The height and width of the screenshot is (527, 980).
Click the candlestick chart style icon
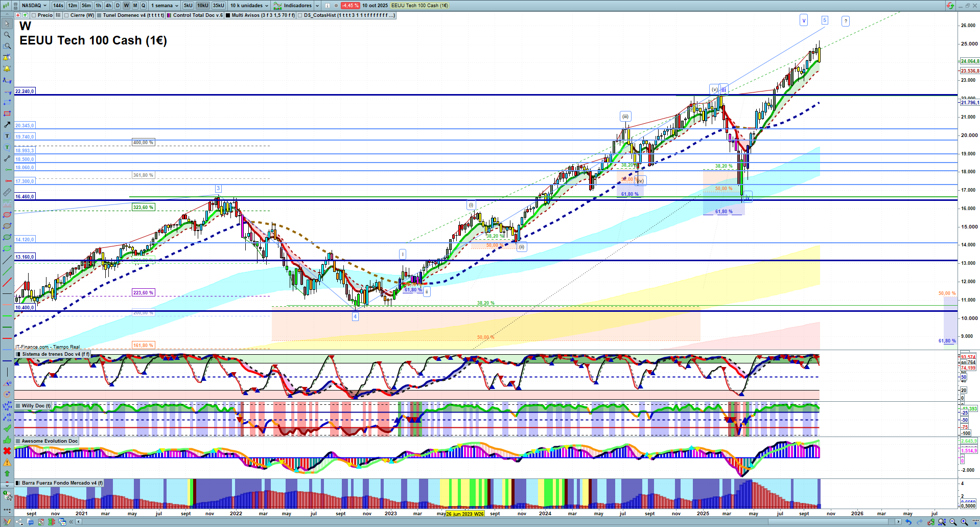pyautogui.click(x=5, y=6)
